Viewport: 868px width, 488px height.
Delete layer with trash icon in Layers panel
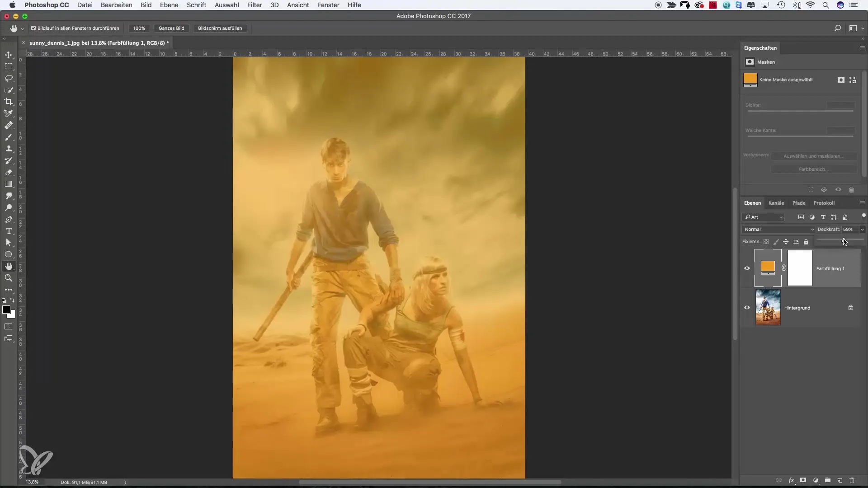pyautogui.click(x=852, y=480)
